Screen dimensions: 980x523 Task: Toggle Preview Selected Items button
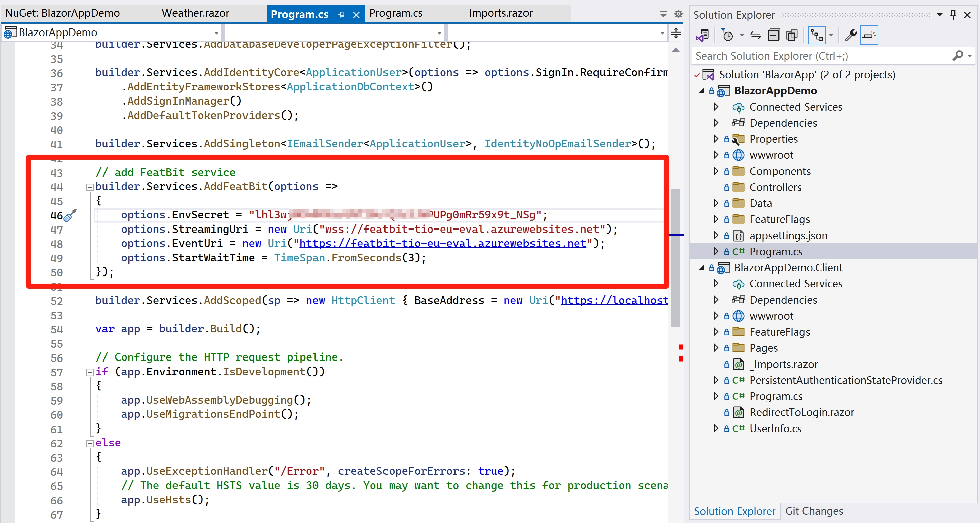[x=869, y=36]
